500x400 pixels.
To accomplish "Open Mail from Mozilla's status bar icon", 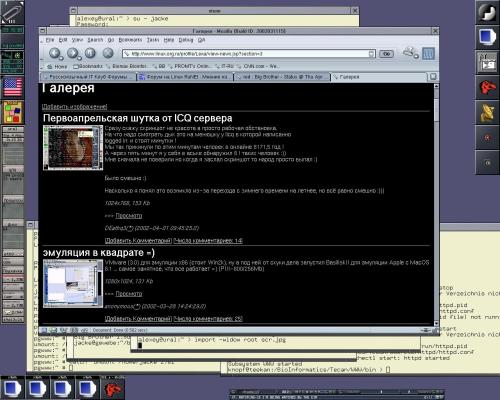I will point(53,330).
